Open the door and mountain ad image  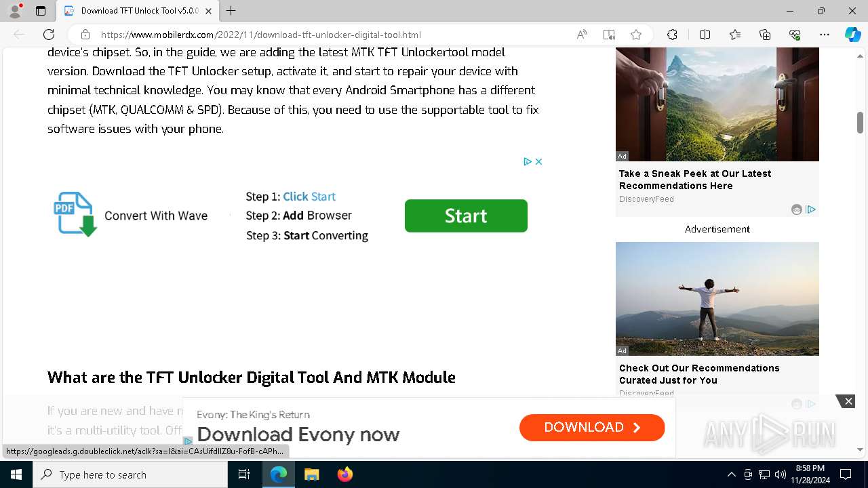click(717, 104)
